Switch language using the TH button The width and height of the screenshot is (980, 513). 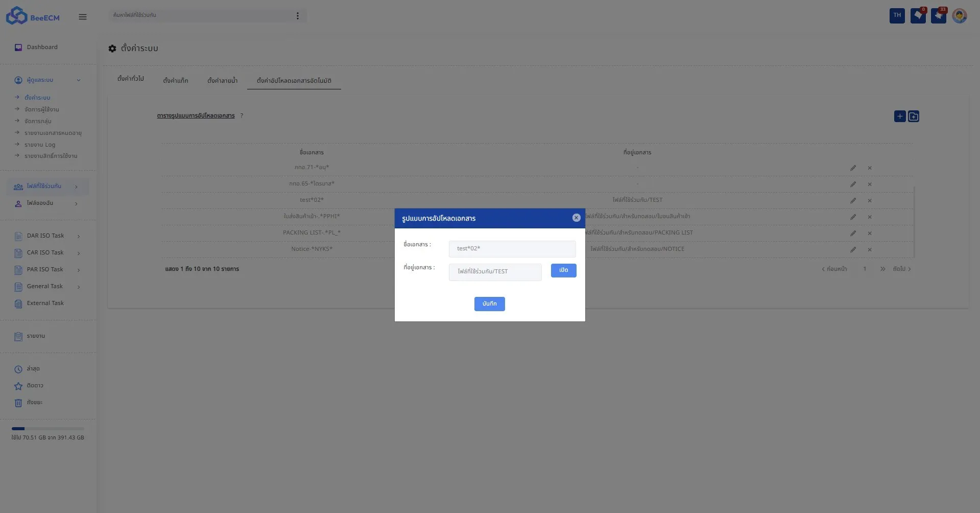[897, 15]
